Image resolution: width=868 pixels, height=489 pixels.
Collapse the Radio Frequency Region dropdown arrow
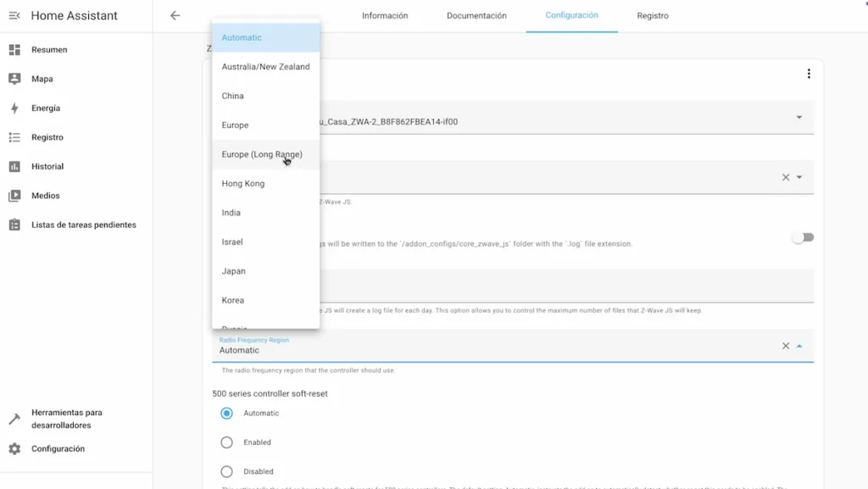[x=799, y=346]
